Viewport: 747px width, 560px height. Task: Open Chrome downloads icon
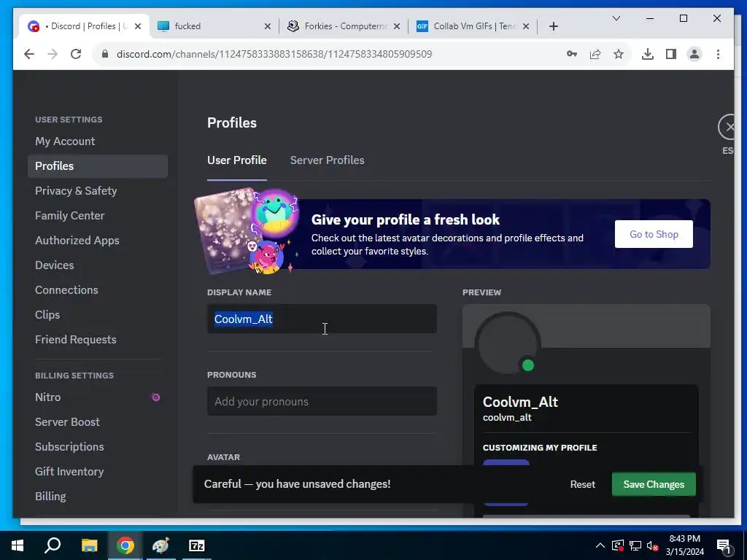pyautogui.click(x=648, y=54)
